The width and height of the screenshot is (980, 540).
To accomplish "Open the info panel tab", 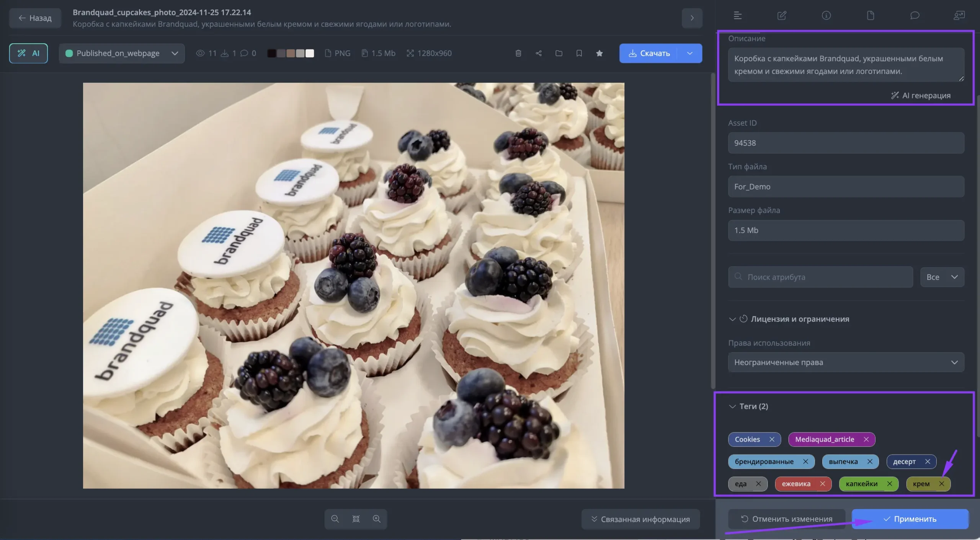I will (x=826, y=15).
